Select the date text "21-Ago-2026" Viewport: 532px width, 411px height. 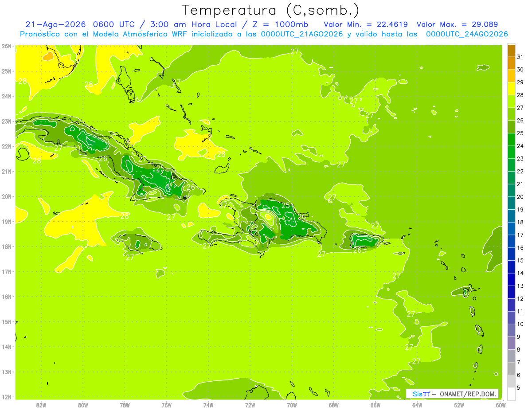(x=55, y=24)
